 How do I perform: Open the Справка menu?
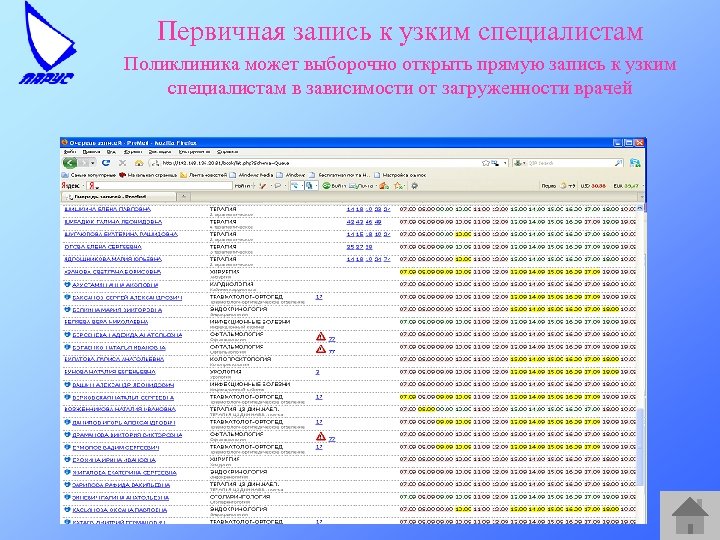point(227,152)
